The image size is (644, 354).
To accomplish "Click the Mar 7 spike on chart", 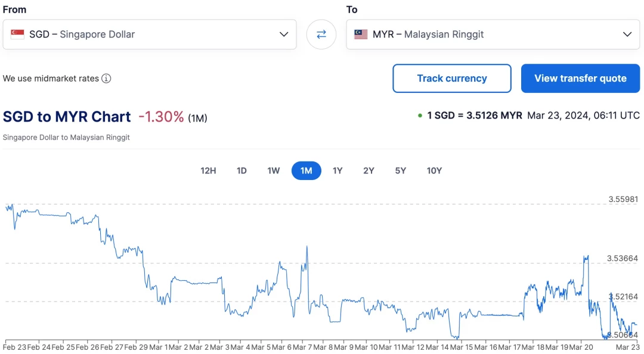I will tap(307, 247).
